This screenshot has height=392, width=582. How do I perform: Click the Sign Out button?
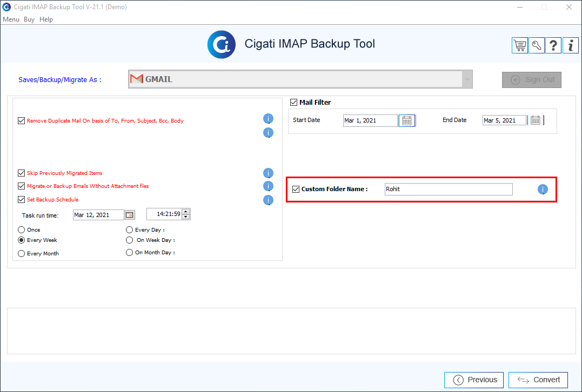tap(532, 80)
